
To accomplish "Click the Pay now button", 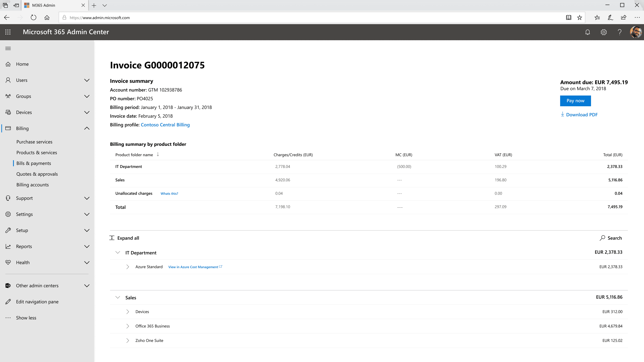I will (575, 101).
